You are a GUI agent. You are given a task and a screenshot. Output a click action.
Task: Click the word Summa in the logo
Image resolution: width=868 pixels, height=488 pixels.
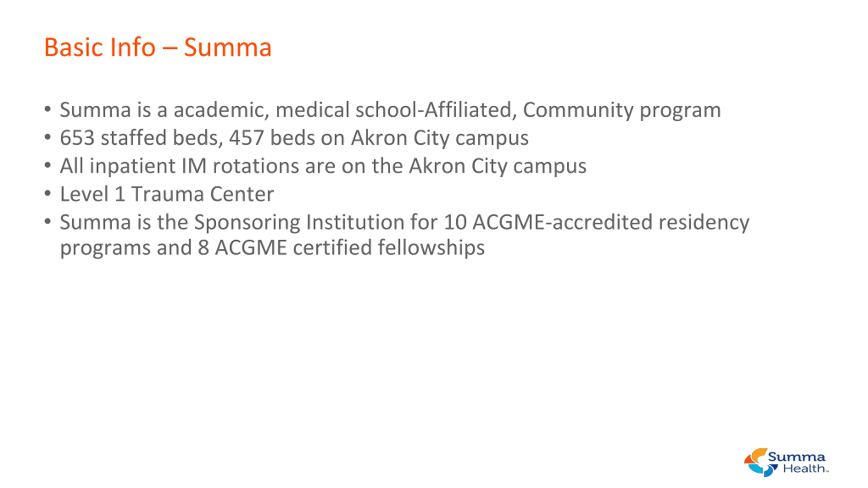click(796, 457)
